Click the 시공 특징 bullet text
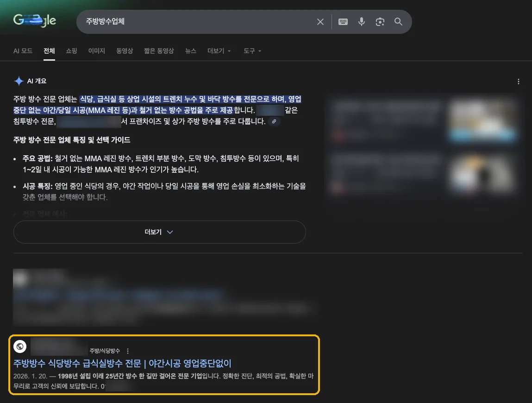Screen dimensions: 532x403 [164, 191]
